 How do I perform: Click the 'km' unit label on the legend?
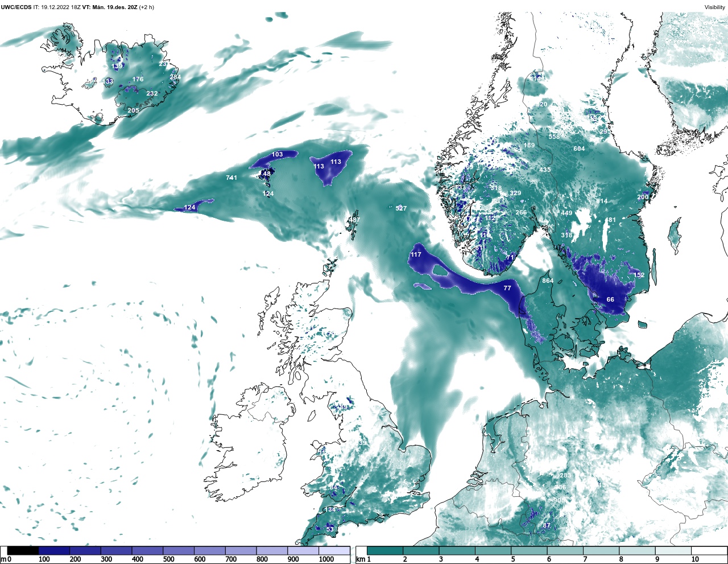[x=360, y=559]
